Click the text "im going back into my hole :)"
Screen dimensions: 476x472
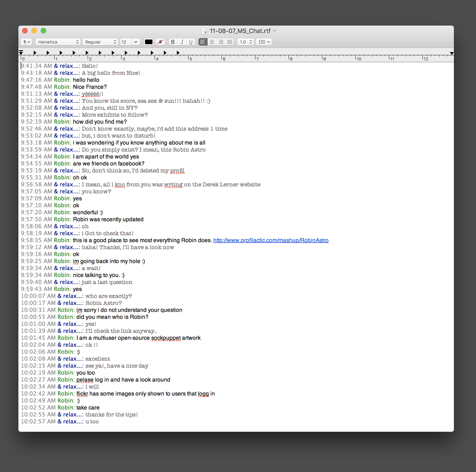109,261
